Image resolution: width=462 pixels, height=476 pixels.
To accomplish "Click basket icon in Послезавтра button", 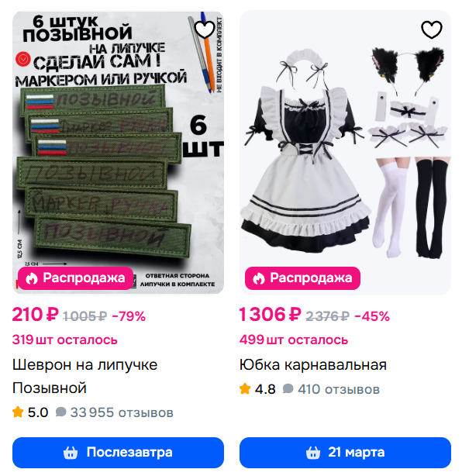I will 71,453.
